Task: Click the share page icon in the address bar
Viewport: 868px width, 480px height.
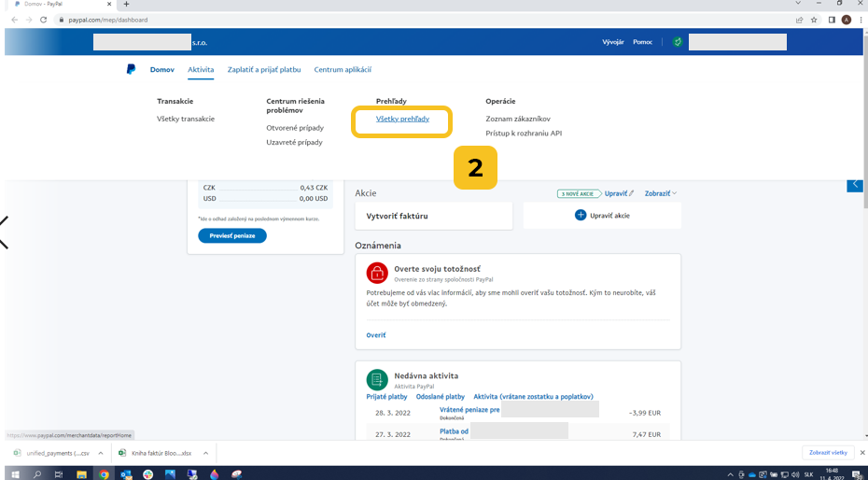Action: [799, 20]
